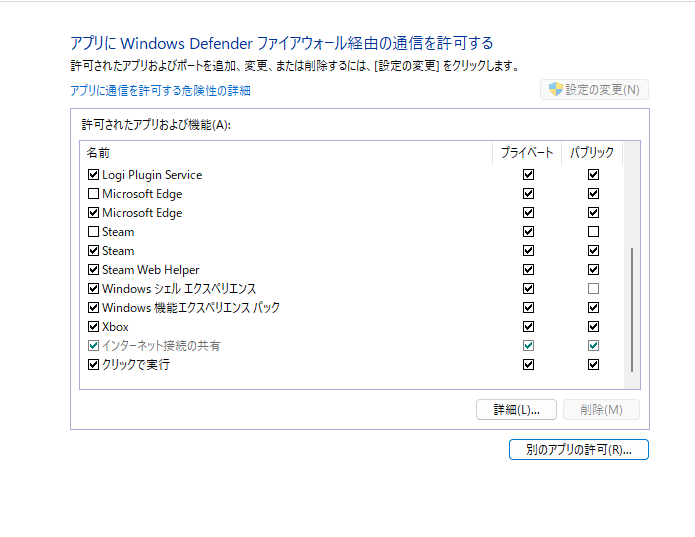Image resolution: width=695 pixels, height=537 pixels.
Task: Click the 別のアプリの許可 button
Action: [x=578, y=450]
